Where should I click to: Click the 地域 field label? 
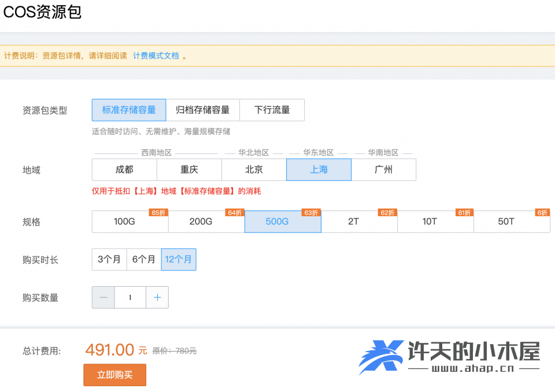31,170
